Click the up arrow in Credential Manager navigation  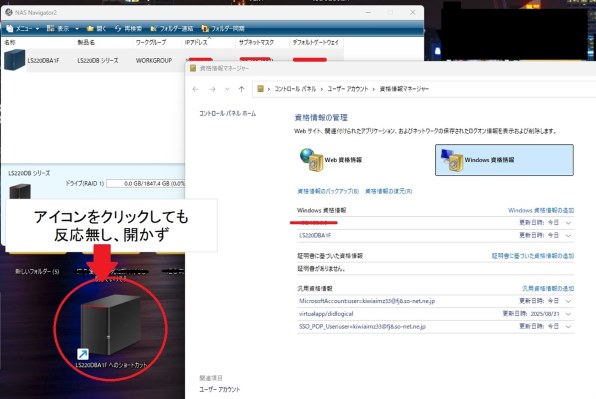[241, 89]
